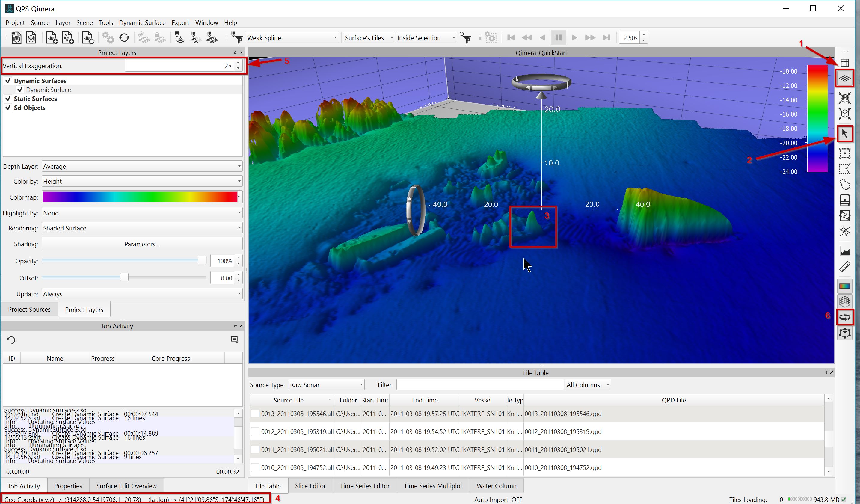The width and height of the screenshot is (860, 504).
Task: Click the rectangular select tool icon
Action: 844,153
